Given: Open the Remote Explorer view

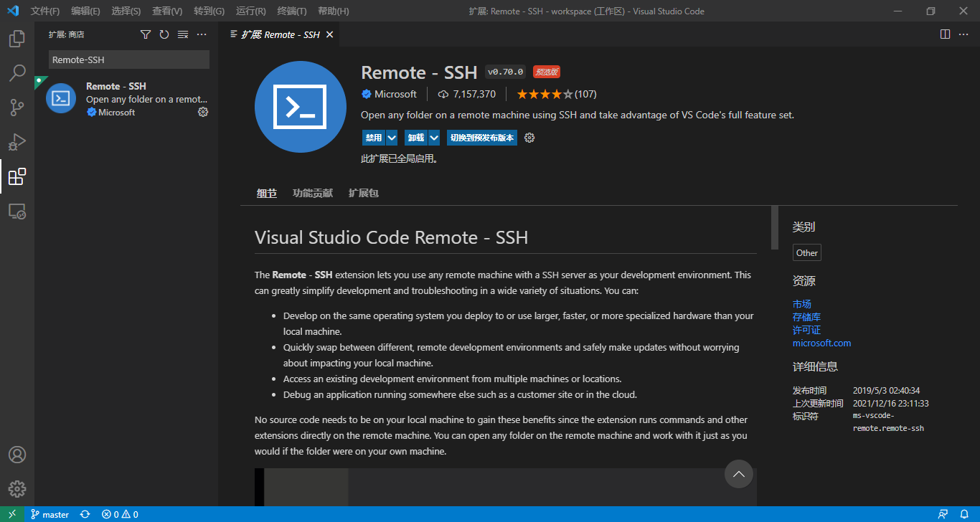Looking at the screenshot, I should tap(17, 211).
